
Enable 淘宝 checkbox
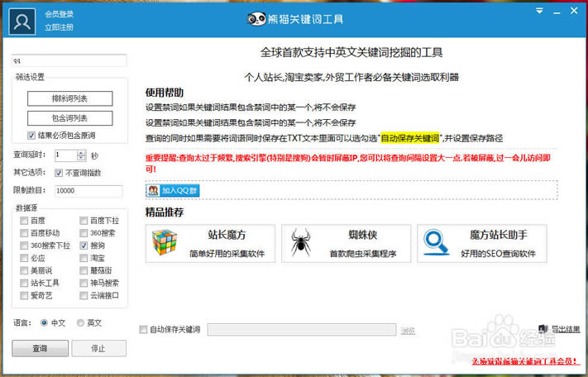(x=84, y=258)
